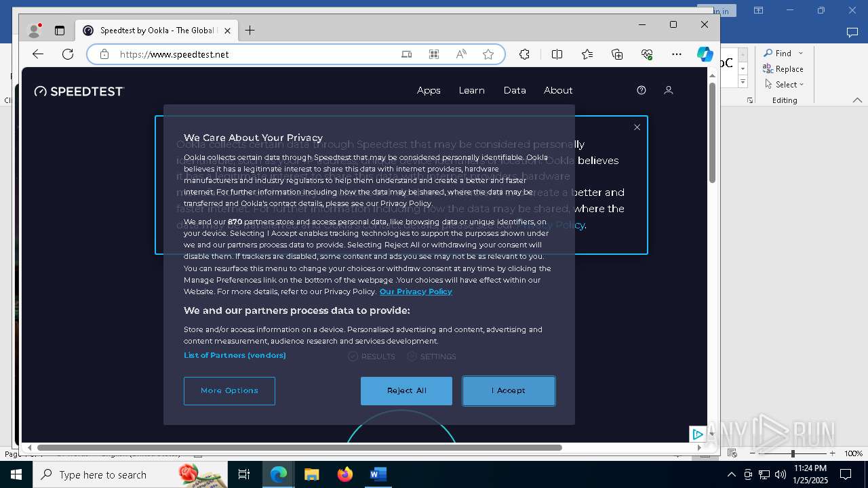Viewport: 868px width, 488px height.
Task: Click the page vertical scrollbar
Action: 712,133
